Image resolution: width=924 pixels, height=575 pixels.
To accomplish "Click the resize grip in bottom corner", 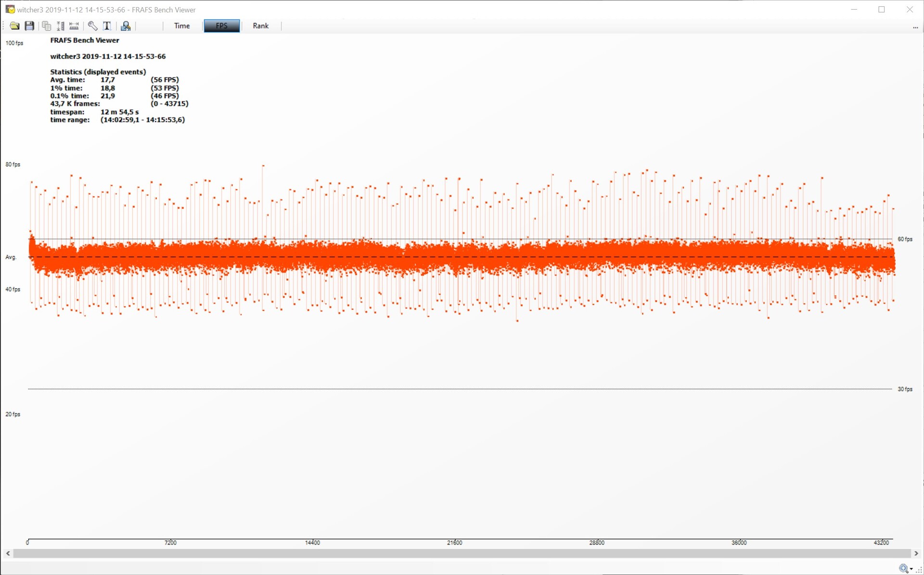I will [919, 570].
